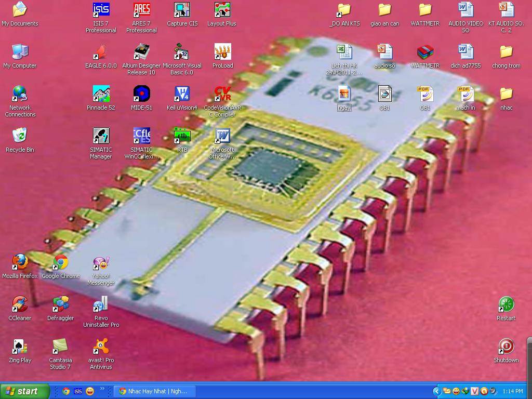The width and height of the screenshot is (532, 399).
Task: Open the Capture CIS shortcut
Action: [182, 9]
